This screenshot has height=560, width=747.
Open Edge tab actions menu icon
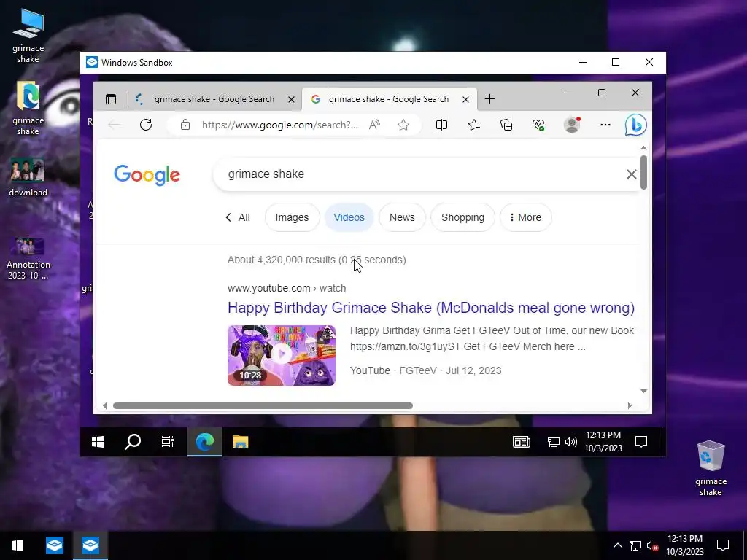[111, 99]
